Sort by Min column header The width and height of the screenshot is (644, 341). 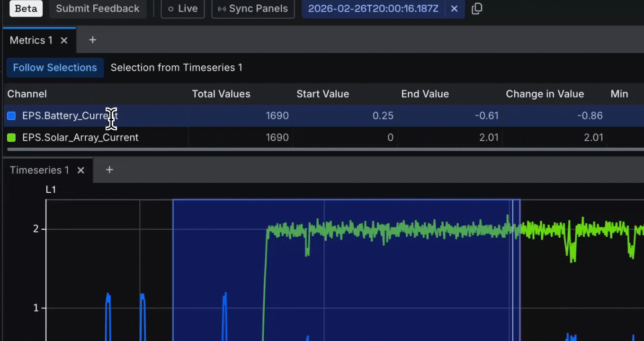point(619,94)
